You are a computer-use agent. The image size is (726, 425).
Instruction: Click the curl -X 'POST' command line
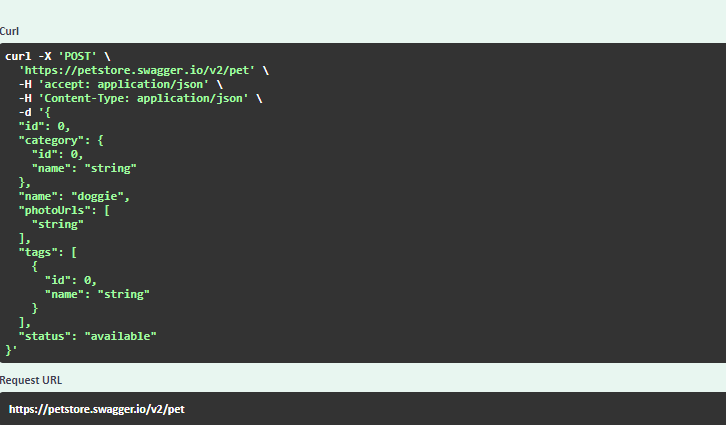click(58, 56)
